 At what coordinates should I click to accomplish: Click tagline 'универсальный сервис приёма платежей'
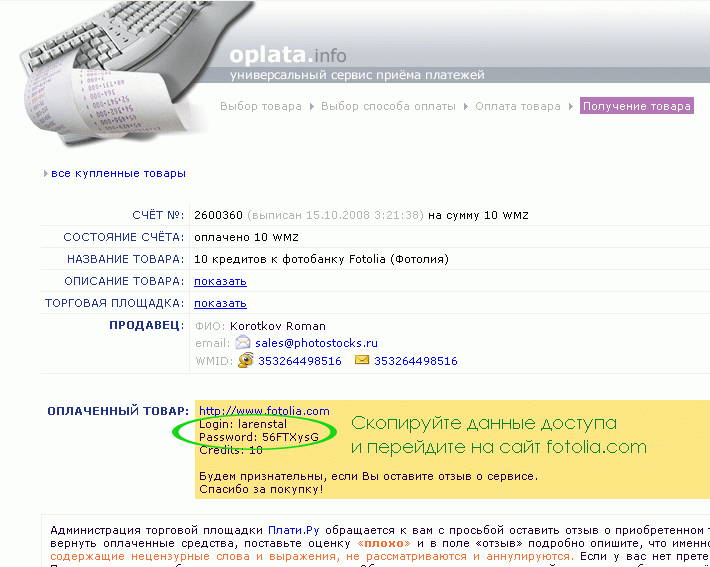[x=357, y=75]
